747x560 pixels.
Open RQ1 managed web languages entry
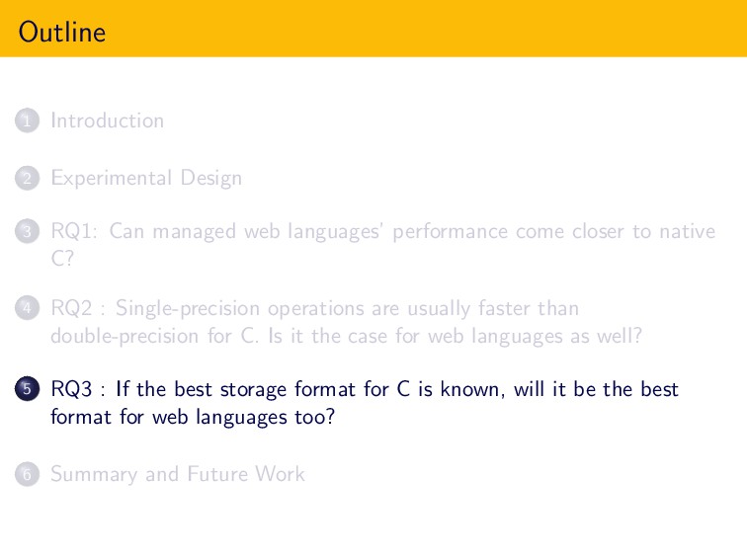[383, 245]
